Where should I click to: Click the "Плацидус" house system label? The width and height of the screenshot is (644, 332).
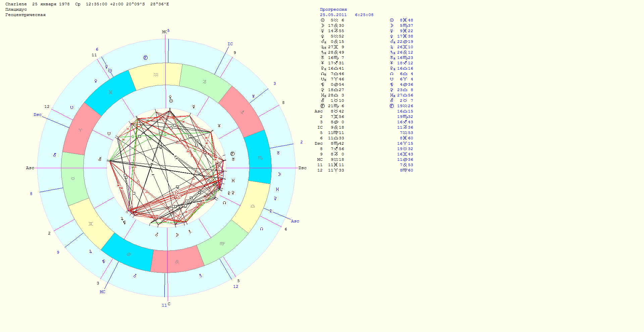point(16,9)
